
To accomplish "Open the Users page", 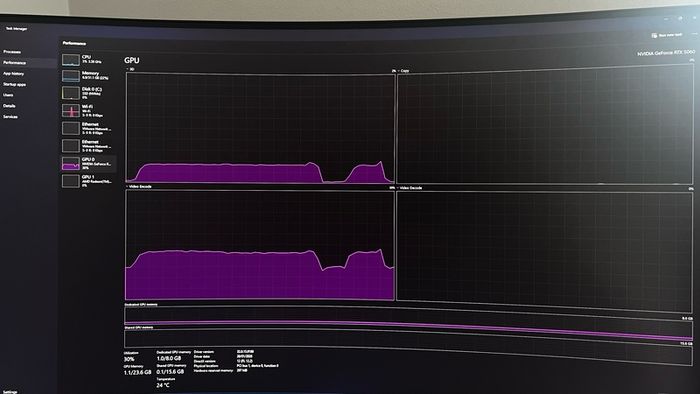I will pos(8,95).
